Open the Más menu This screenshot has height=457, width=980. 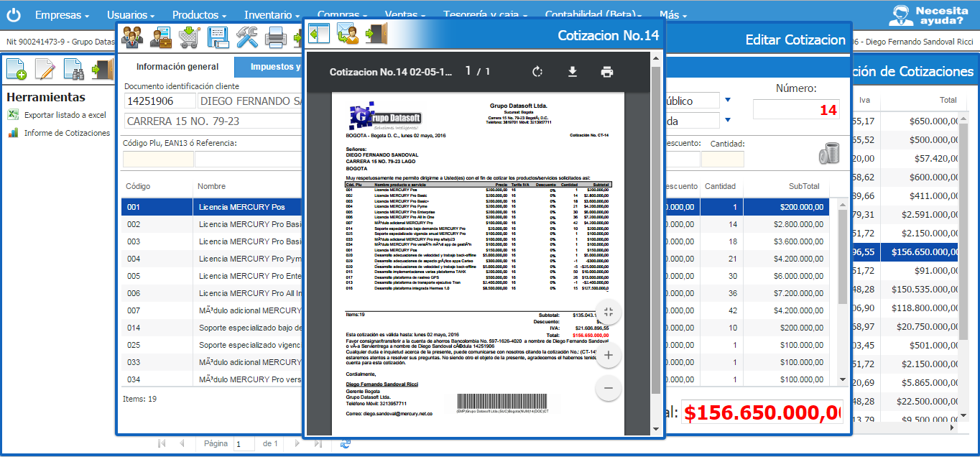click(673, 15)
